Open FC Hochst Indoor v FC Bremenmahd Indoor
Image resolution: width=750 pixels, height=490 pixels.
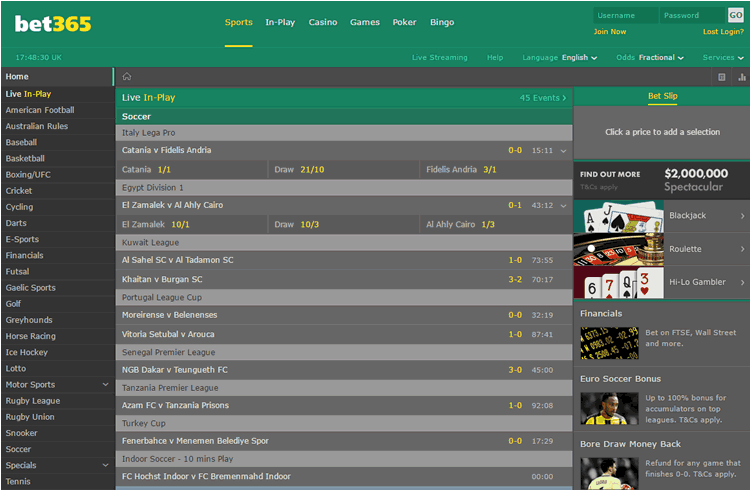(x=344, y=477)
